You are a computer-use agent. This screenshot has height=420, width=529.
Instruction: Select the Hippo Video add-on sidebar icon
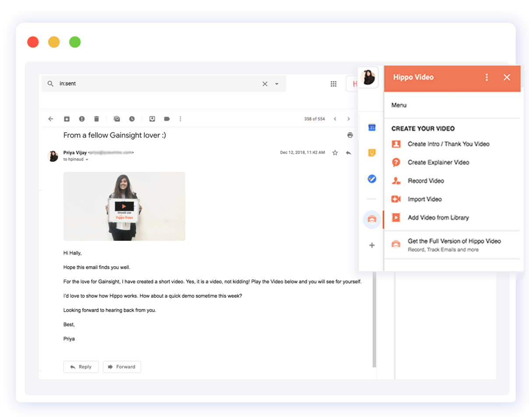click(371, 219)
